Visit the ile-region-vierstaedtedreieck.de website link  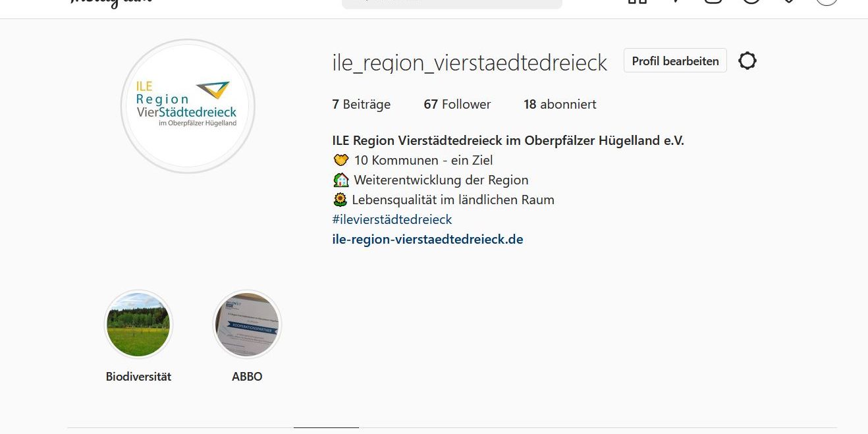(x=427, y=239)
